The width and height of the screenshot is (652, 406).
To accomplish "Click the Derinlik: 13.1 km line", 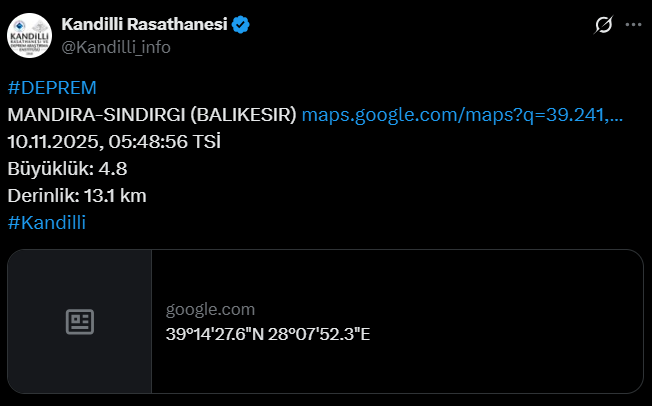I will (x=76, y=195).
